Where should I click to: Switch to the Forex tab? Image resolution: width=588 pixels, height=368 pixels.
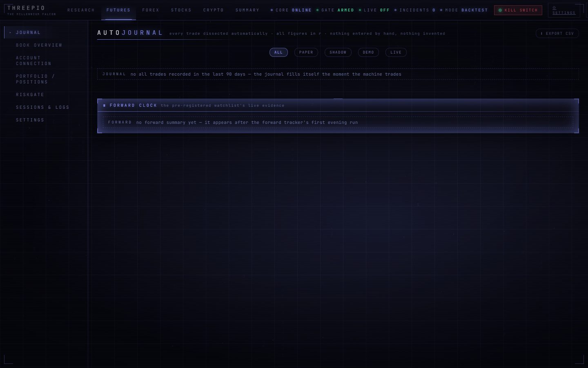click(151, 10)
